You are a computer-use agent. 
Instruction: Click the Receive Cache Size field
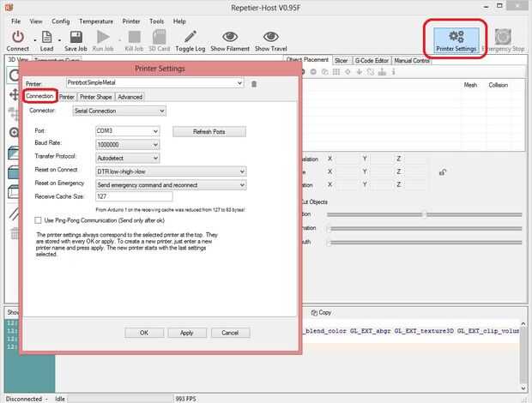(134, 196)
